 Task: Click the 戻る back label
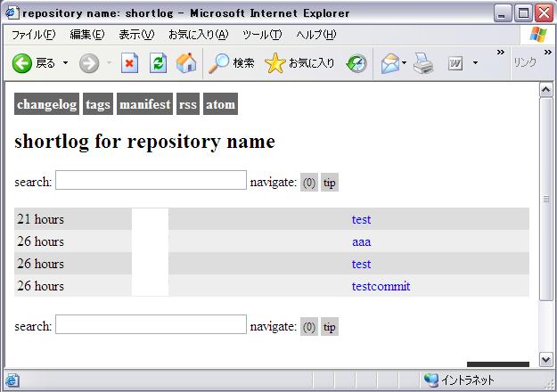tap(45, 63)
